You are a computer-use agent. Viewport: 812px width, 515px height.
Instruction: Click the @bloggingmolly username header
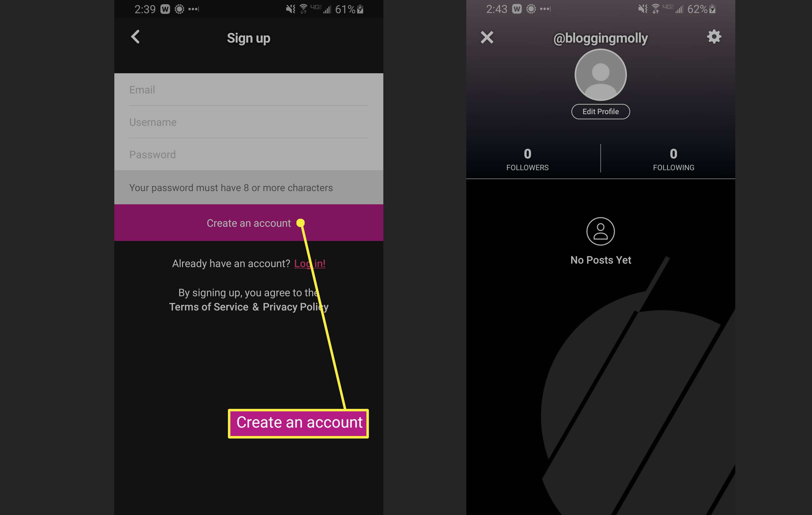[600, 37]
